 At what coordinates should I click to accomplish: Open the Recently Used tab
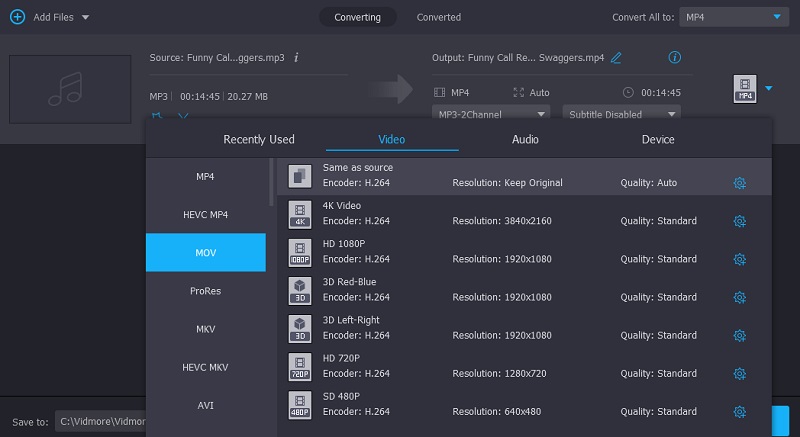(x=258, y=139)
